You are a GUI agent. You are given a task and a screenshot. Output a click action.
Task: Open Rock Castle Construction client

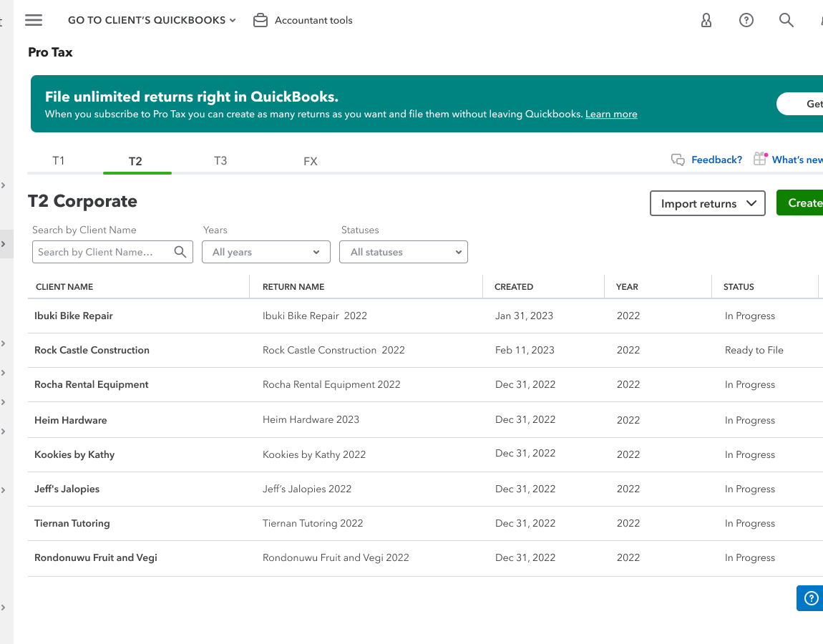tap(92, 350)
